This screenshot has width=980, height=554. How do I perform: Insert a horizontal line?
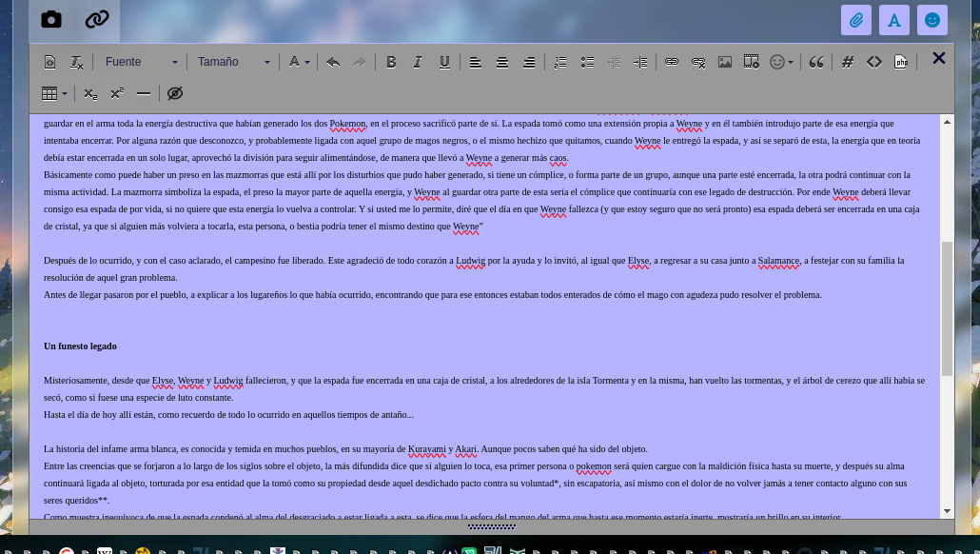(x=143, y=92)
